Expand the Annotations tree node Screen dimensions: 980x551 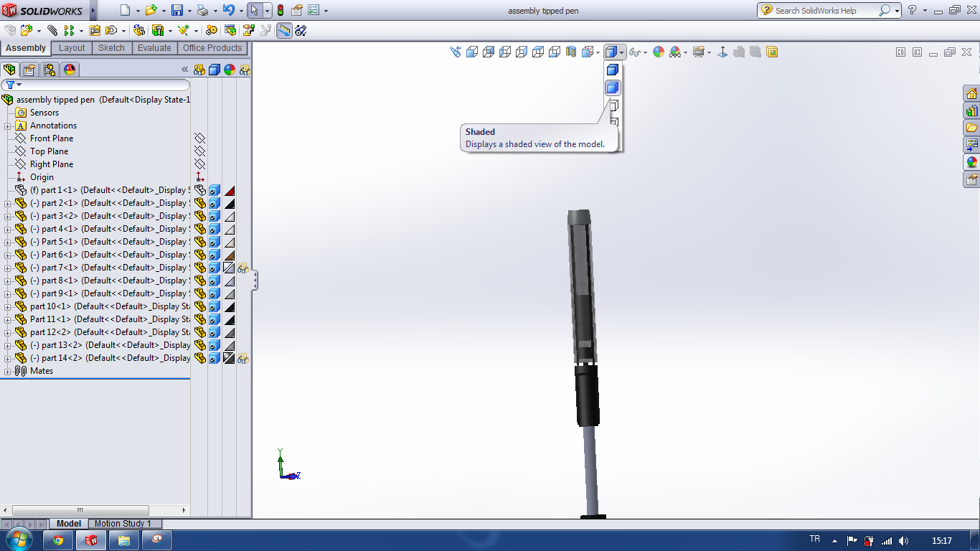coord(8,126)
